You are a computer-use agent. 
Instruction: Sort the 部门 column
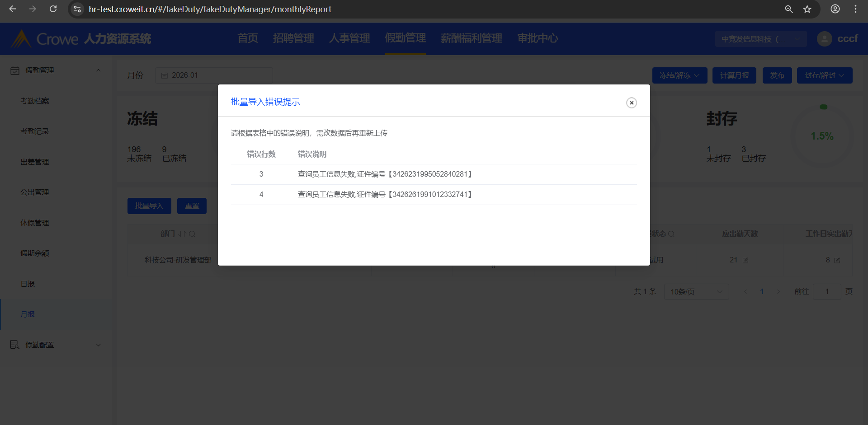point(182,234)
